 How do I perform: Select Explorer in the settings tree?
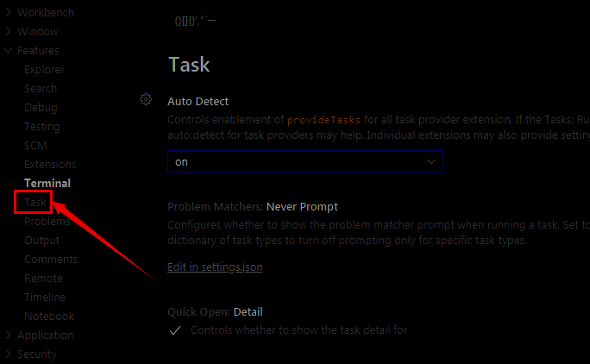click(44, 70)
